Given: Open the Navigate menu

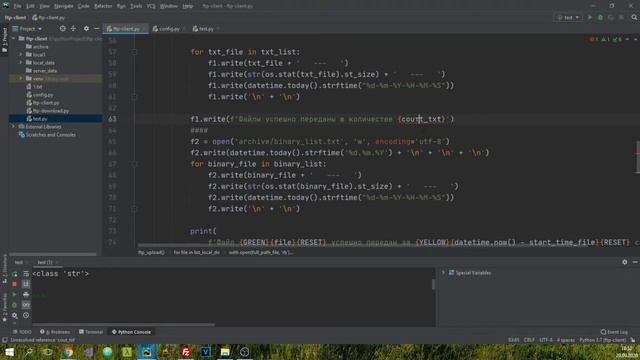Looking at the screenshot, I should coord(64,6).
